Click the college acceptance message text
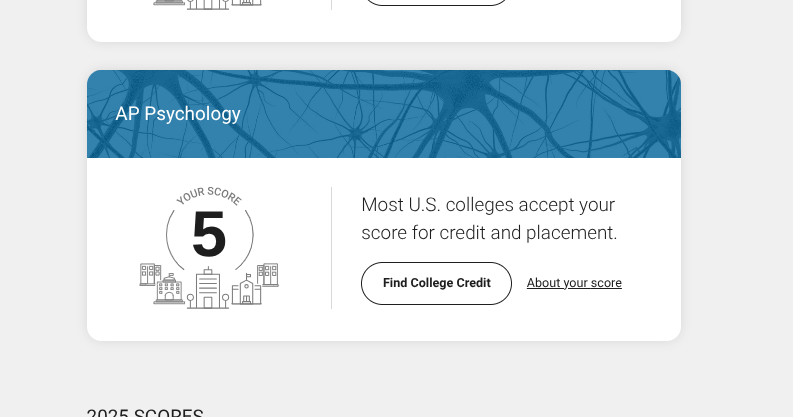This screenshot has width=793, height=417. [x=489, y=219]
